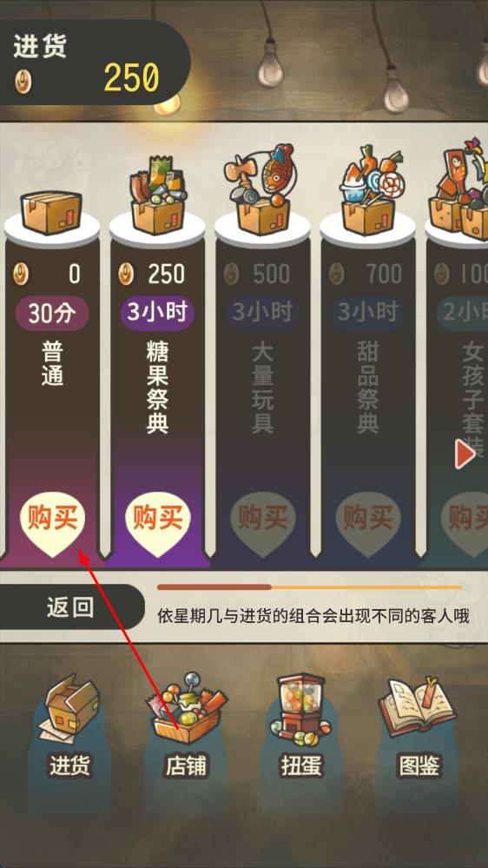This screenshot has width=488, height=868.
Task: Tap the 女孩子套装 box image
Action: pos(460,189)
